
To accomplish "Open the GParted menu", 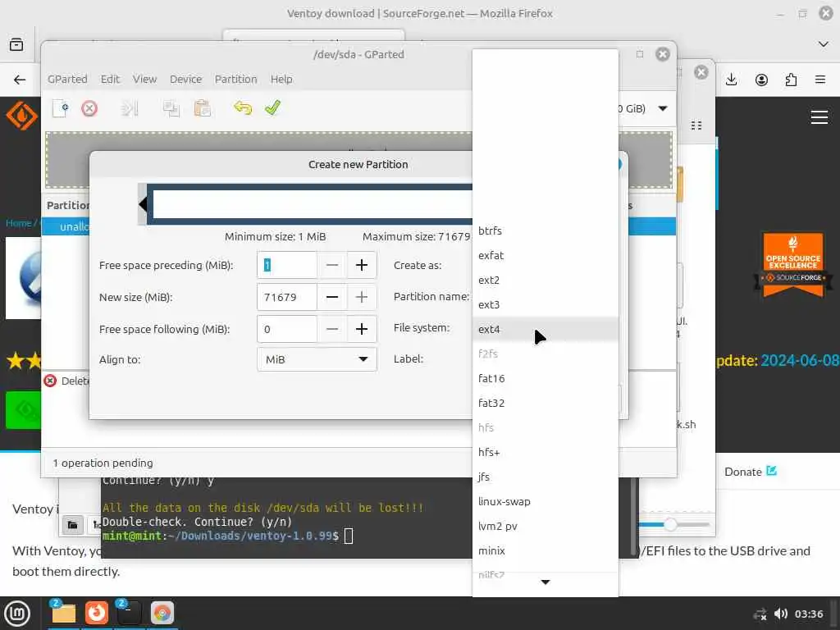I will (x=67, y=80).
